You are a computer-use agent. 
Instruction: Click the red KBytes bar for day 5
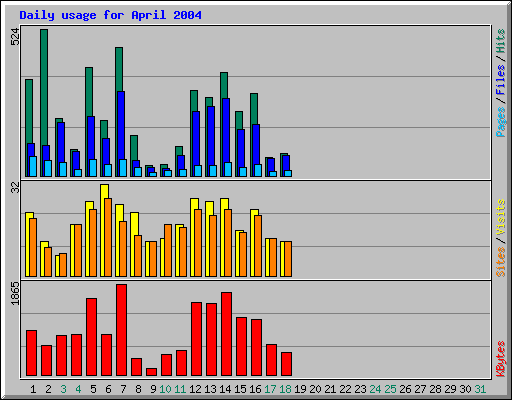(x=91, y=337)
